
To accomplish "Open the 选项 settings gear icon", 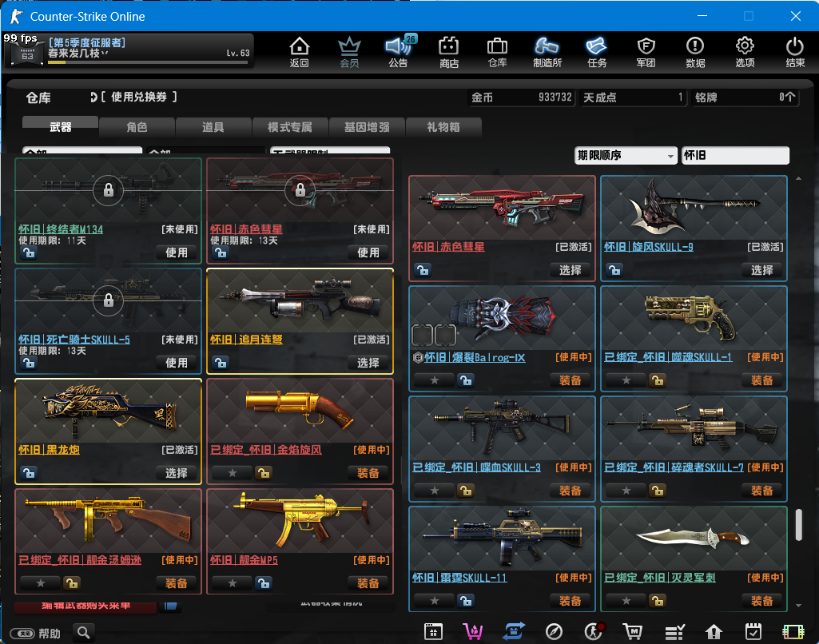I will point(745,52).
